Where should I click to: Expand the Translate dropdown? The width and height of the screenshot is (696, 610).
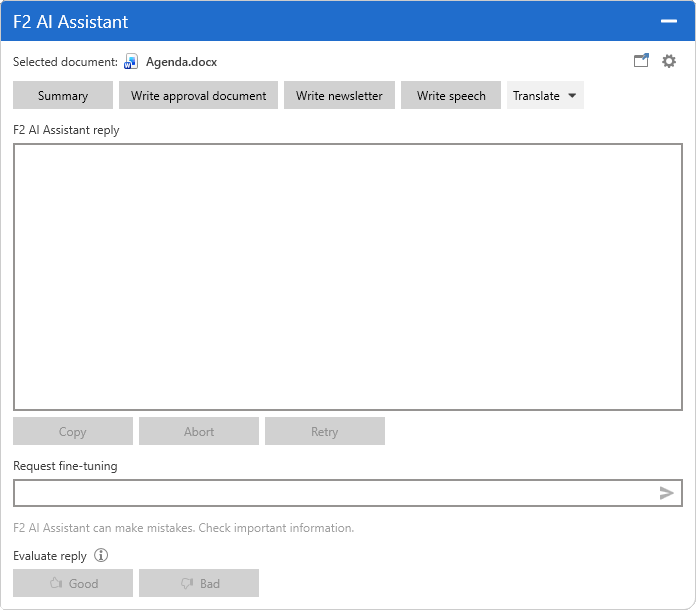(545, 95)
